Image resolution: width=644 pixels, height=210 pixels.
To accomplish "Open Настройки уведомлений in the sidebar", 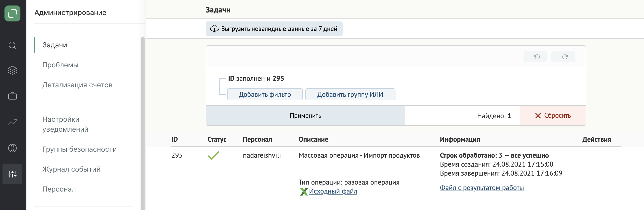I will pos(65,124).
